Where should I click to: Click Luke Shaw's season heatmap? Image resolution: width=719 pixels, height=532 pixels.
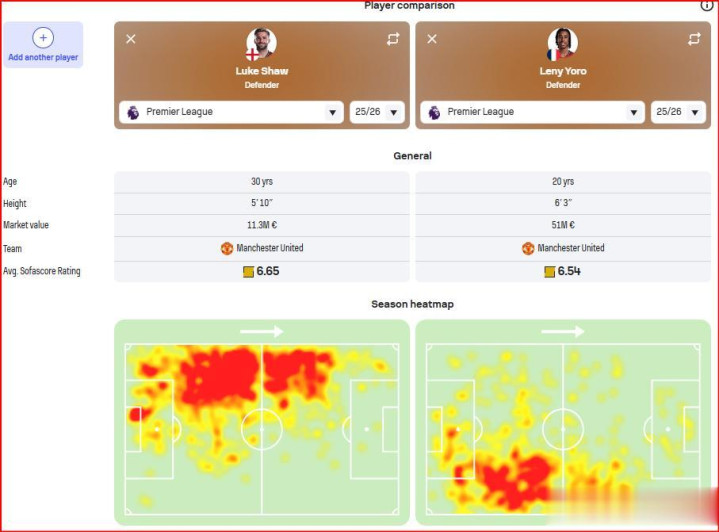click(x=261, y=422)
